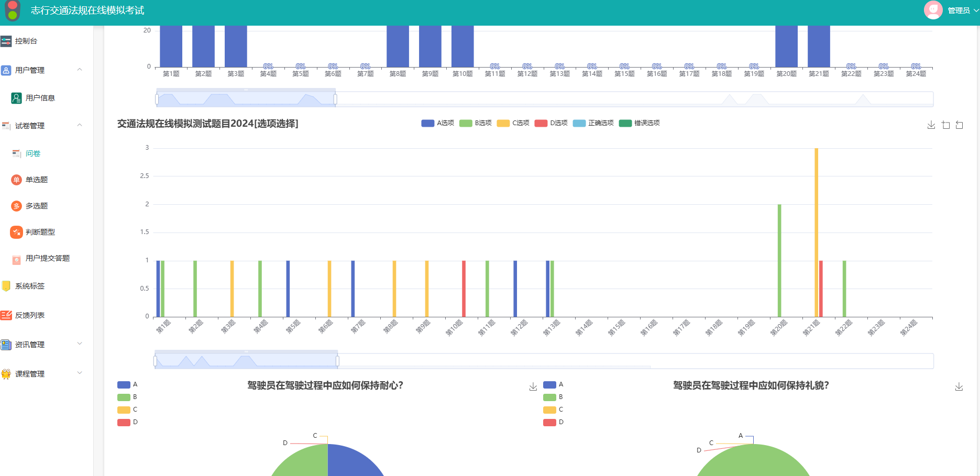The image size is (980, 476).
Task: Toggle legend D of 保持耐心 pie
Action: (127, 422)
